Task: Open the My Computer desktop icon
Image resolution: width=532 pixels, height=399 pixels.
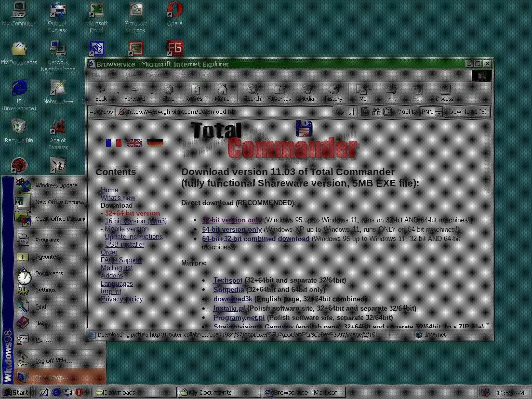Action: (x=19, y=14)
